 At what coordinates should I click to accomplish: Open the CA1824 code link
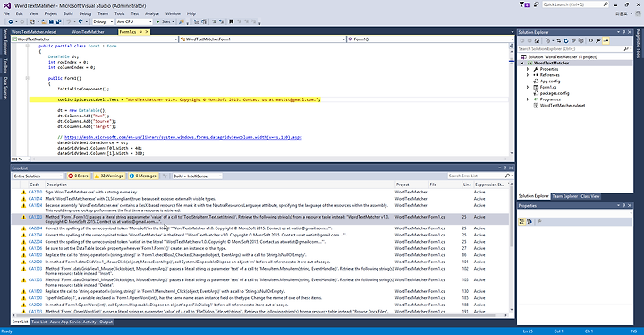[x=35, y=205]
